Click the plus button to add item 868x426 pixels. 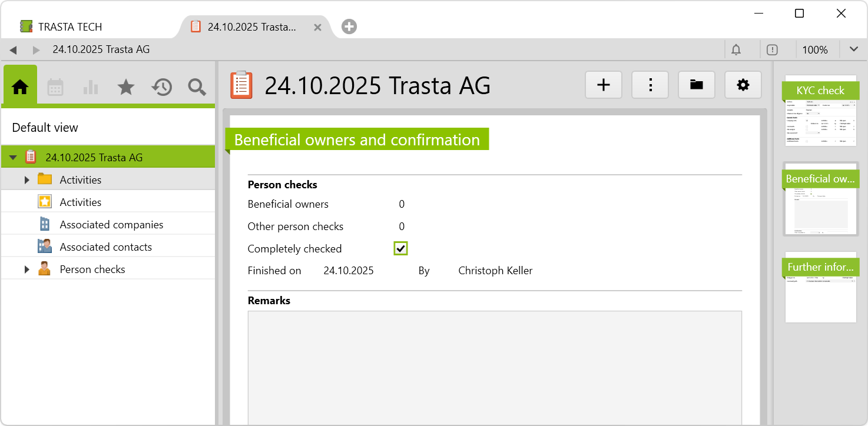(x=604, y=85)
